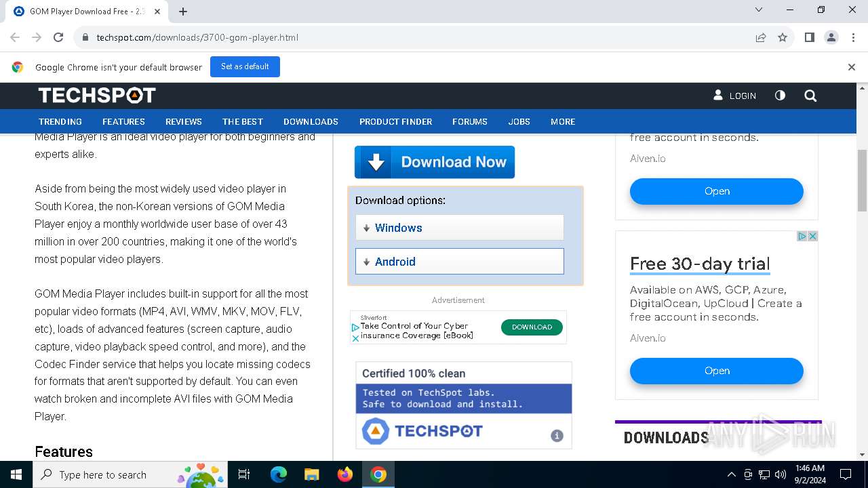Screen dimensions: 868x488
Task: Click the TechSpot certified badge logo
Action: [422, 431]
